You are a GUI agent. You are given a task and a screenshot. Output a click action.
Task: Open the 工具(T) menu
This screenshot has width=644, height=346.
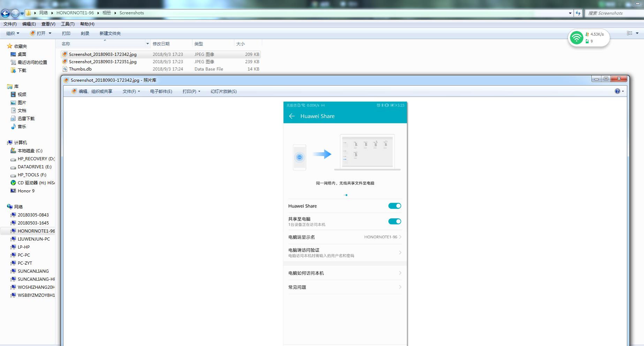click(68, 24)
